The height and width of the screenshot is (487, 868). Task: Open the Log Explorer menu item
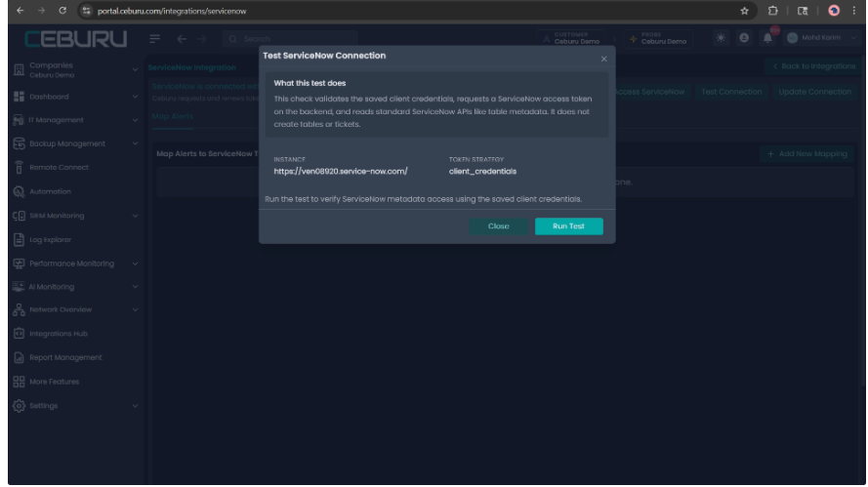(x=50, y=240)
